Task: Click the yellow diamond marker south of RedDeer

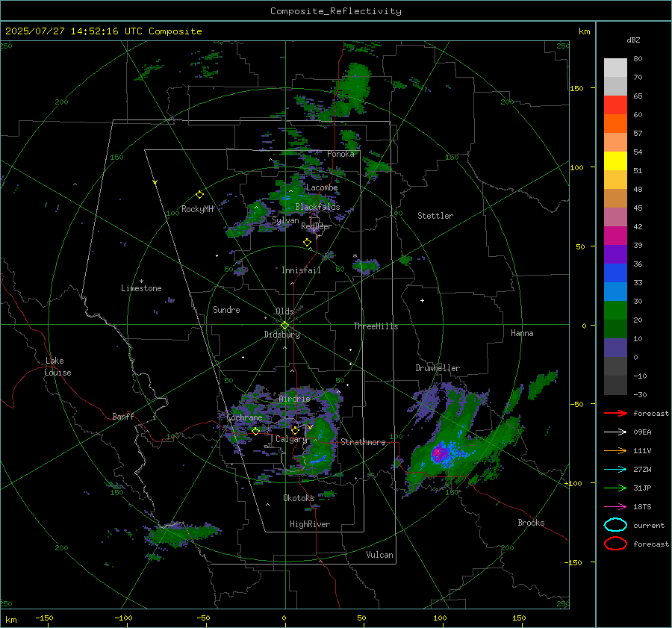Action: 307,243
